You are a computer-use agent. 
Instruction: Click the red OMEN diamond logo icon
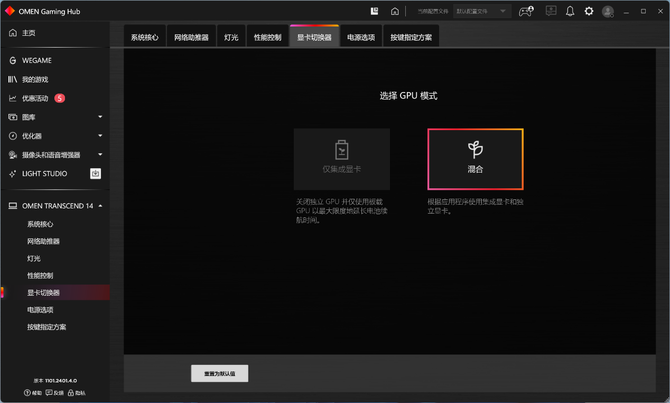(9, 11)
